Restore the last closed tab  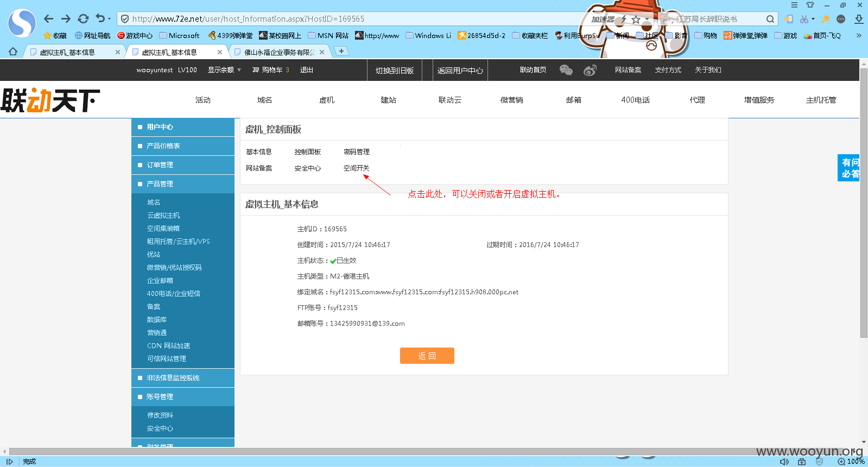(x=100, y=19)
